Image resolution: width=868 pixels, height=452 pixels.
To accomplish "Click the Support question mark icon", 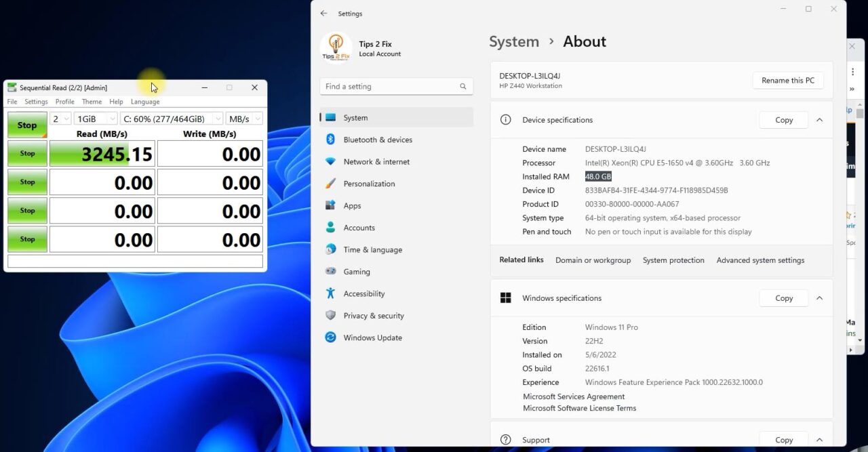I will click(x=505, y=440).
